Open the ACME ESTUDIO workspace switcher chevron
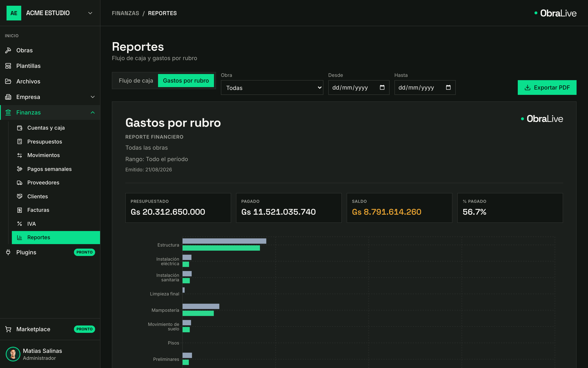Image resolution: width=588 pixels, height=368 pixels. pyautogui.click(x=90, y=13)
